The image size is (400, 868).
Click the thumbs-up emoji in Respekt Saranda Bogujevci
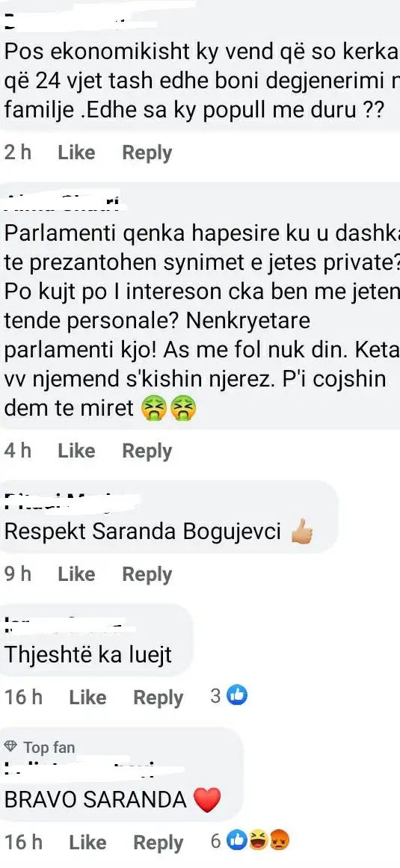pyautogui.click(x=301, y=532)
